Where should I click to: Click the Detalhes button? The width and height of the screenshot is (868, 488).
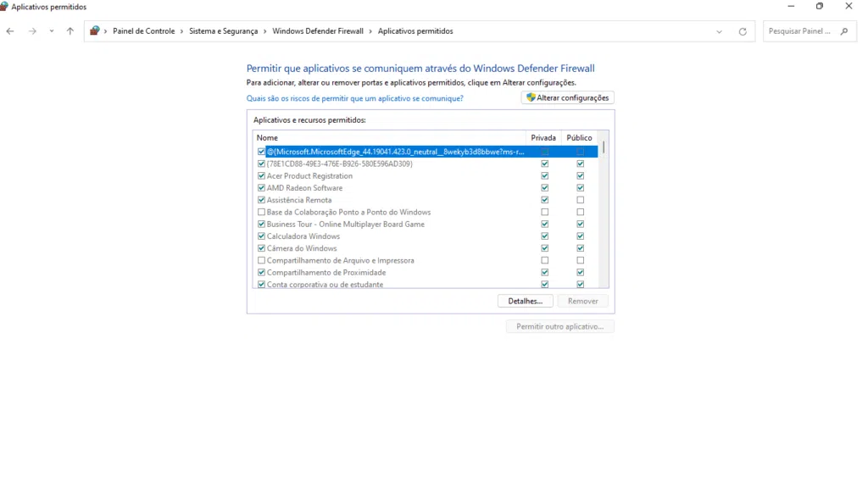(525, 301)
